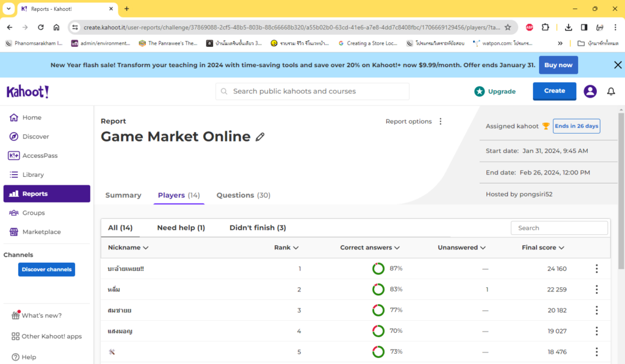Switch to the Questions (30) tab
The height and width of the screenshot is (364, 625).
click(243, 195)
